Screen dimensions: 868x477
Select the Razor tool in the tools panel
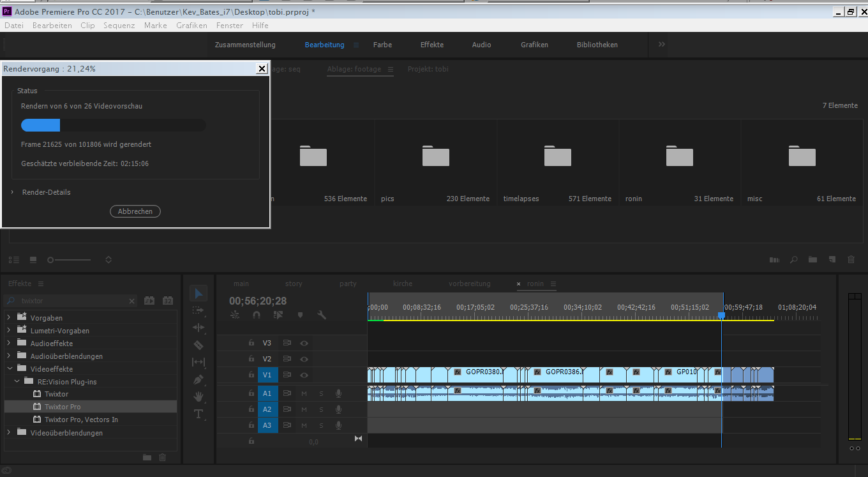click(x=198, y=345)
